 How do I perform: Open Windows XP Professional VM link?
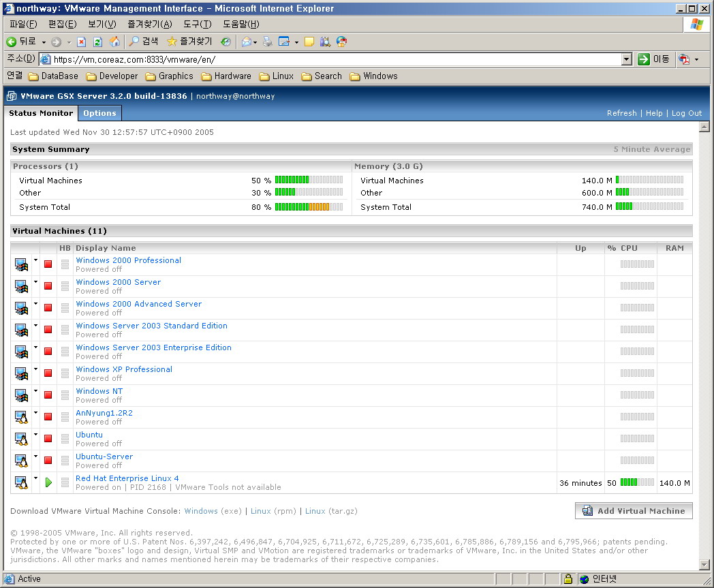tap(124, 369)
